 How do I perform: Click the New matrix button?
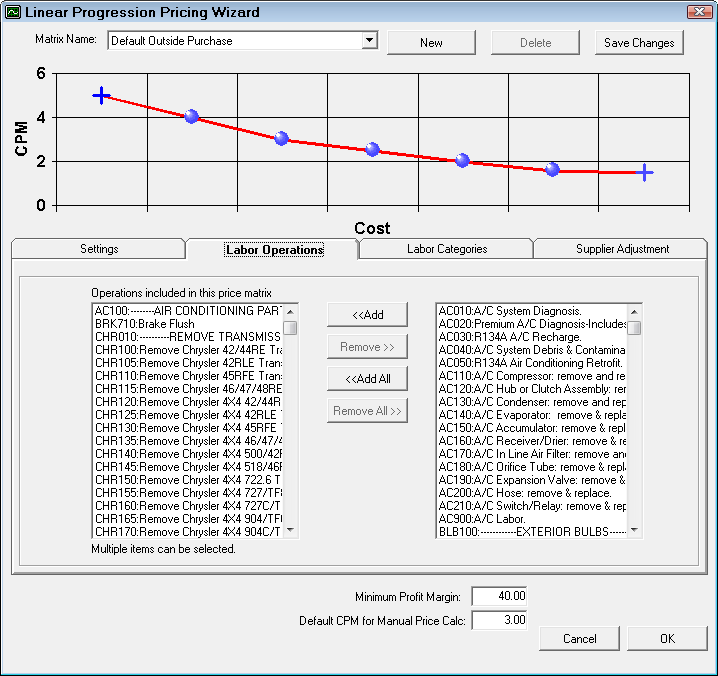tap(431, 43)
